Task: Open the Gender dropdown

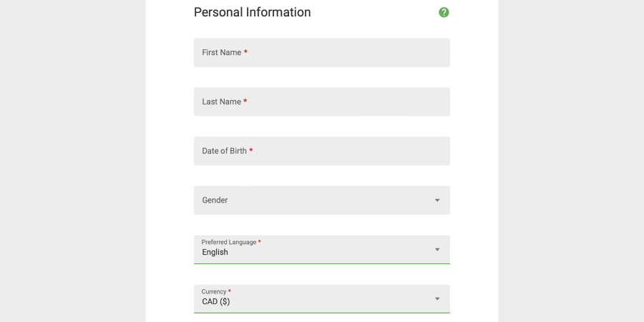Action: point(321,200)
